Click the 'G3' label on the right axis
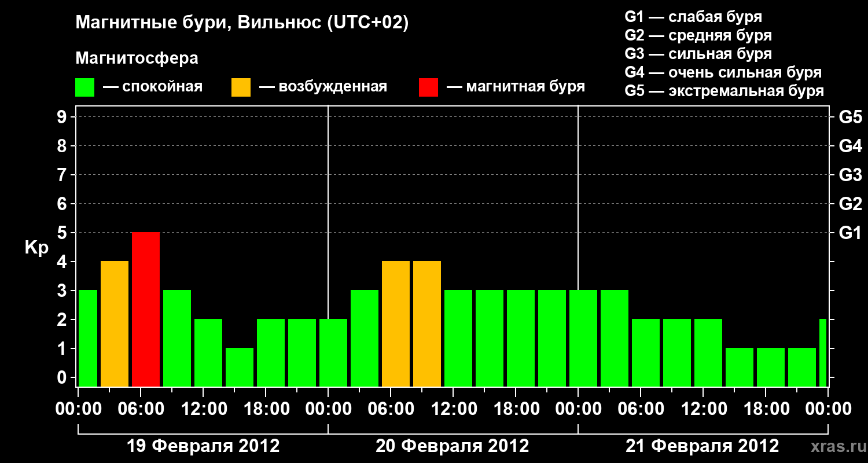Screen dimensions: 868x463 pyautogui.click(x=850, y=175)
